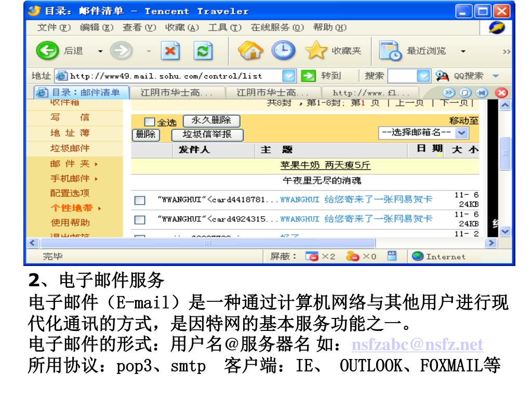Expand the search box dropdown arrow
The height and width of the screenshot is (399, 532).
click(x=423, y=76)
